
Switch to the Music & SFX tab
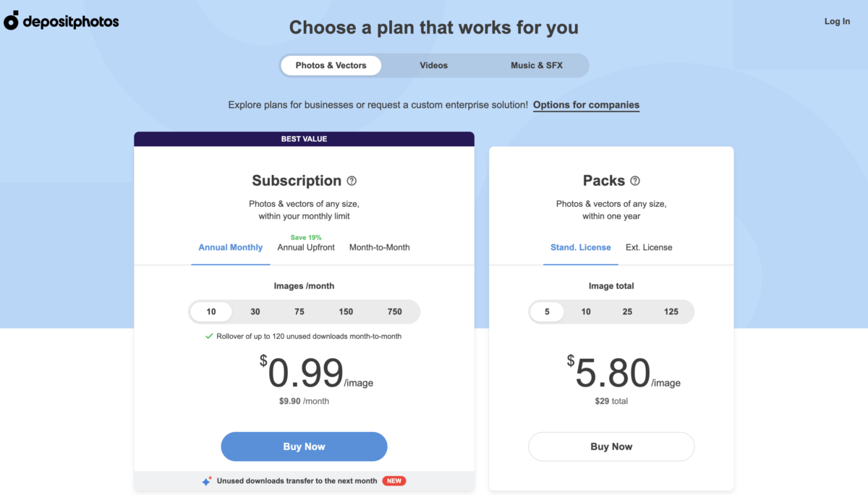(537, 65)
